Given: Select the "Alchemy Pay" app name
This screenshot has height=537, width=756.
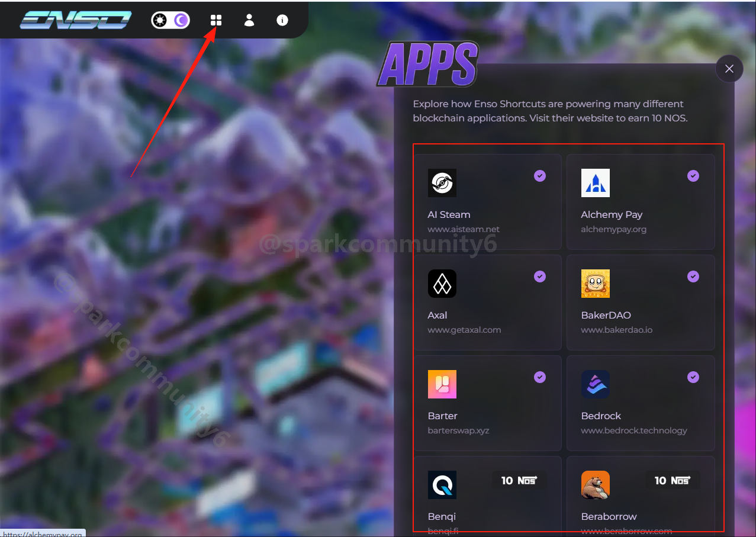Looking at the screenshot, I should 612,214.
